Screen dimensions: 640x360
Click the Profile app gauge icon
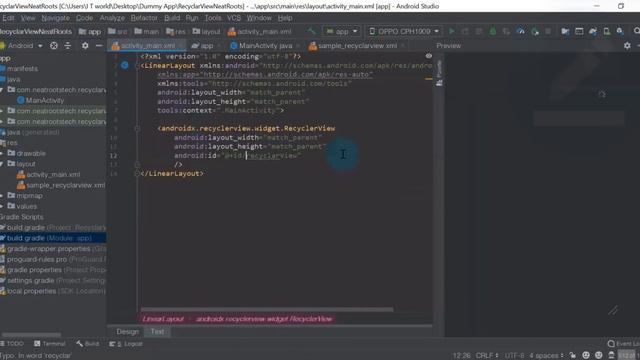click(520, 31)
